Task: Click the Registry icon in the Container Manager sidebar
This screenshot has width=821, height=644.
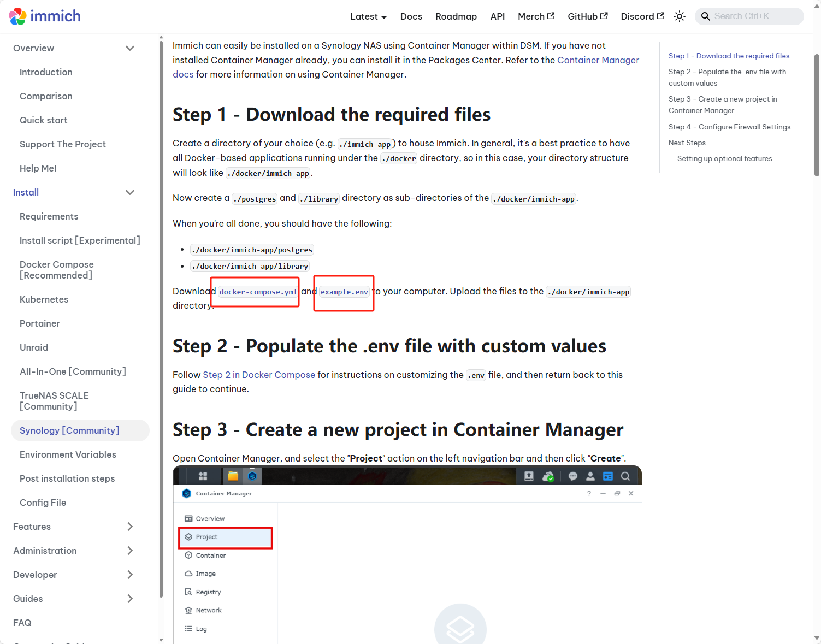Action: (x=187, y=592)
